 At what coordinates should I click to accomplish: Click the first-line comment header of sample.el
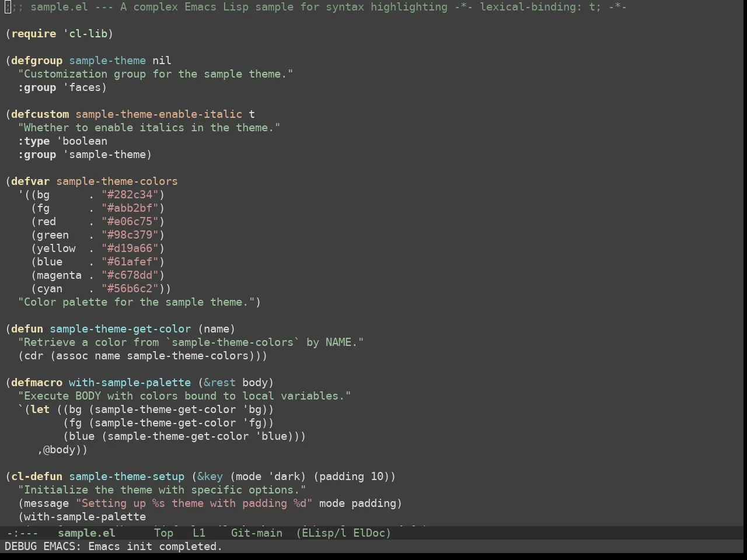316,7
